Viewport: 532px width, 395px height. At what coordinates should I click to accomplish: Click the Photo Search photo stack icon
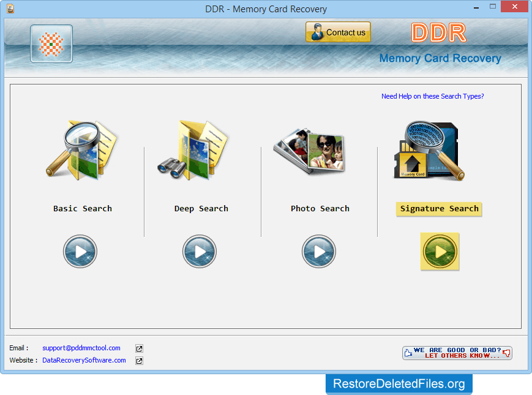pyautogui.click(x=309, y=151)
